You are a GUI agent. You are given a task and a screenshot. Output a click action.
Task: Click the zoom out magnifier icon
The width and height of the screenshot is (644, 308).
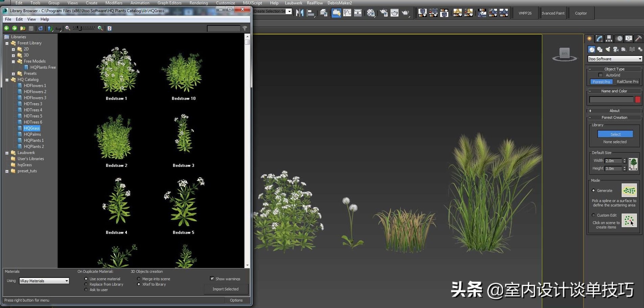(x=68, y=28)
